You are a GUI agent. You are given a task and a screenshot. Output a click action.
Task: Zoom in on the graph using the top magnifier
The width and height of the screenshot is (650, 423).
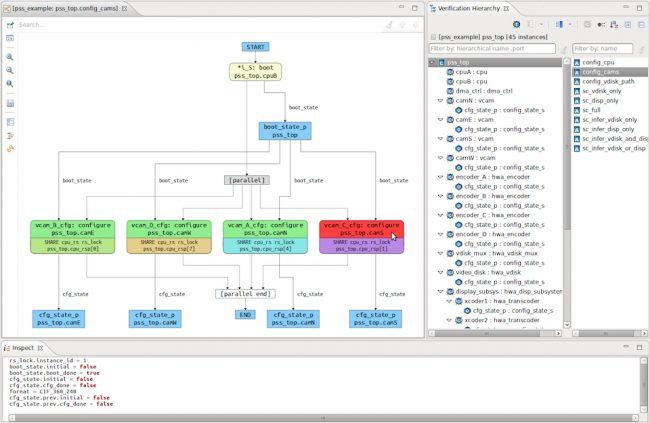10,57
